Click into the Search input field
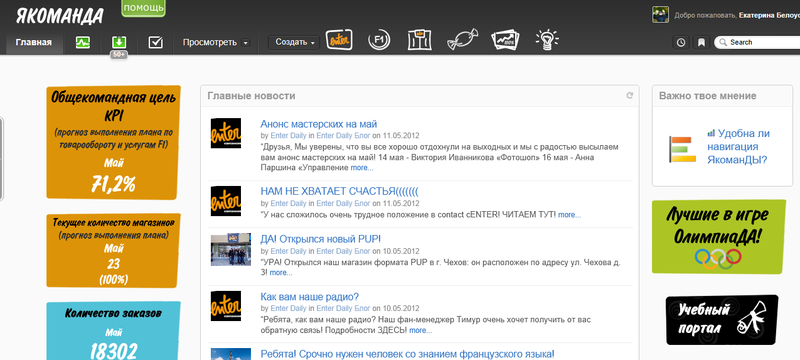Image resolution: width=800 pixels, height=360 pixels. tap(758, 42)
